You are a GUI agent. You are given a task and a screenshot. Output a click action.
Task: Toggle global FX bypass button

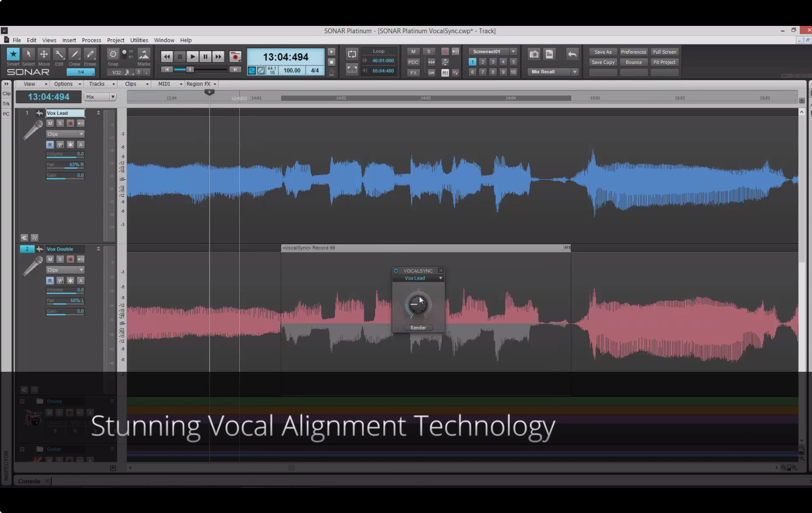[413, 73]
